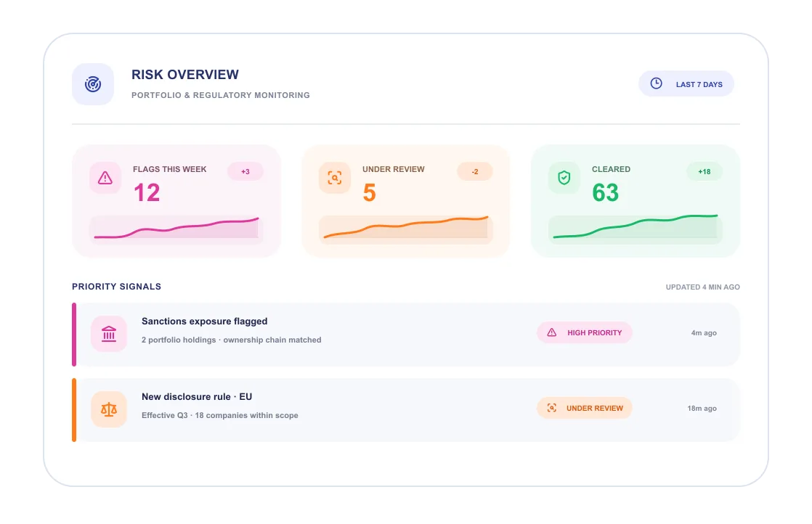
Task: Open the Last 7 Days range selector
Action: [x=686, y=83]
